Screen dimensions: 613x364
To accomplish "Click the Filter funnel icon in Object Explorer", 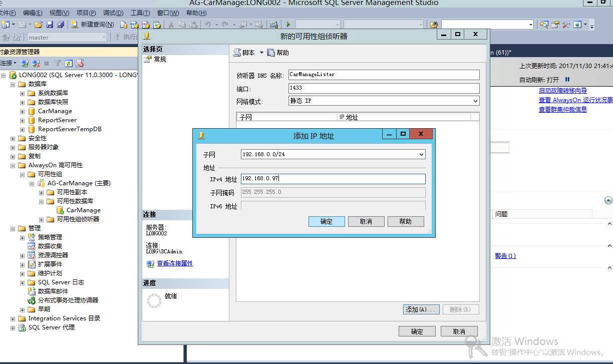I will [x=58, y=63].
